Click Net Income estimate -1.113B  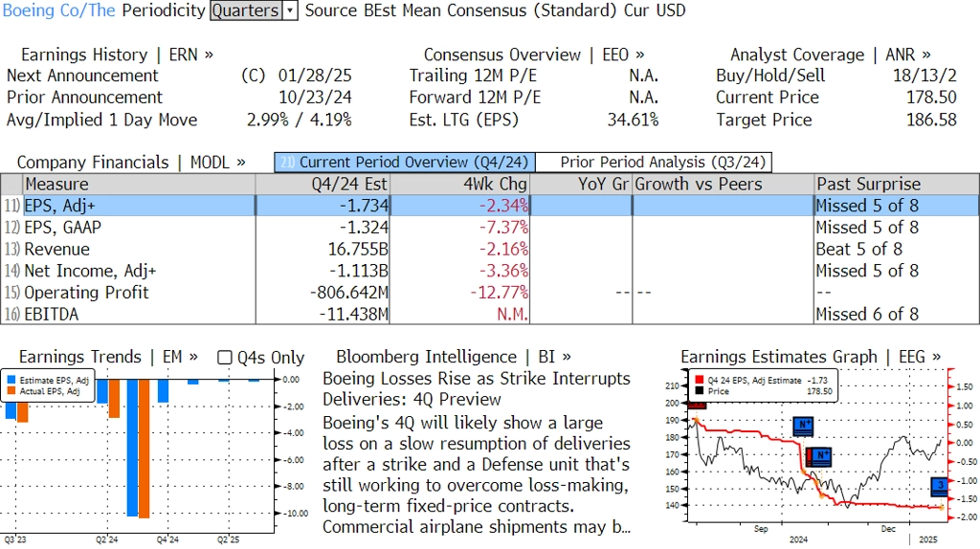click(x=359, y=271)
